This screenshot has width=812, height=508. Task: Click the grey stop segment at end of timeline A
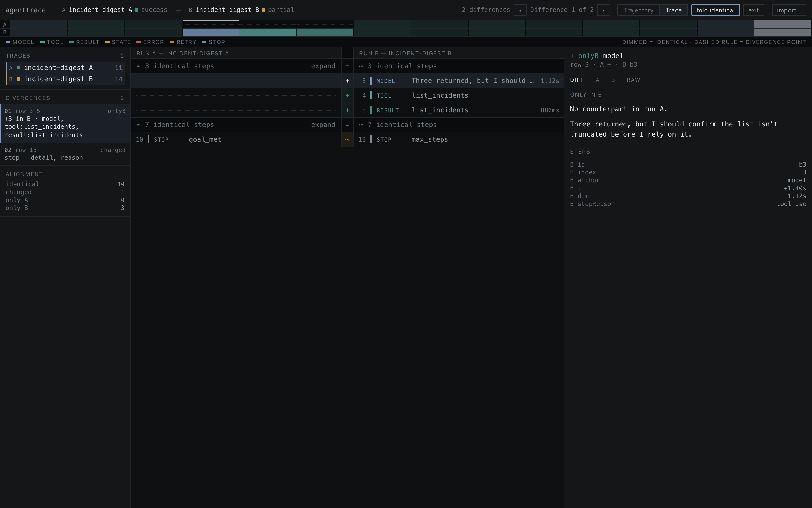pyautogui.click(x=783, y=24)
